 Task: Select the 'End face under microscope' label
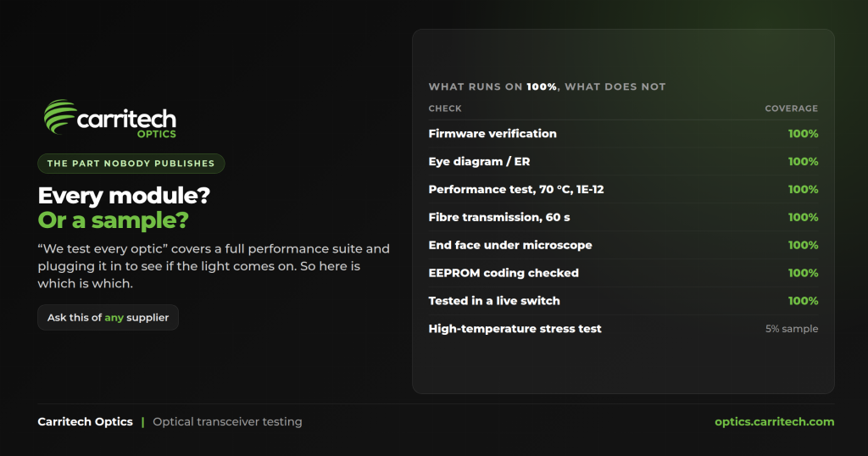click(510, 245)
